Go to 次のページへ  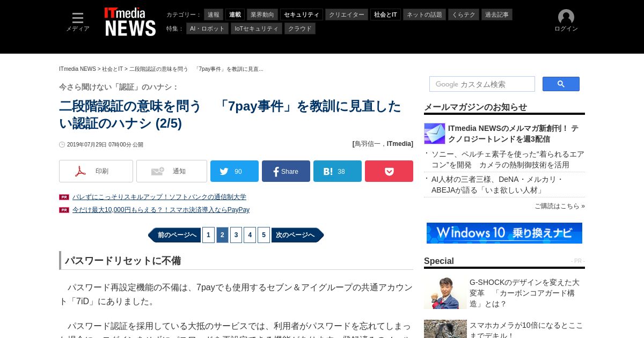297,235
